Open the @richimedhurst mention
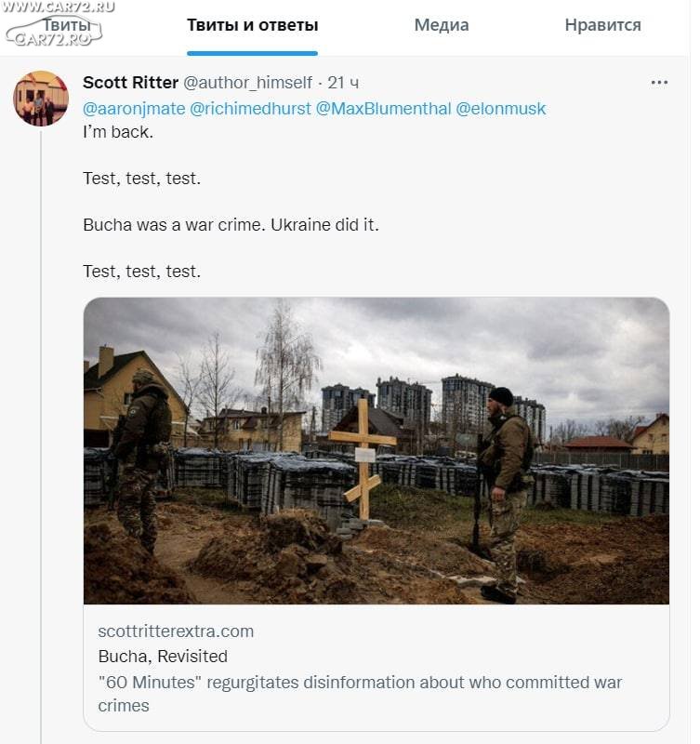The height and width of the screenshot is (744, 700). click(250, 109)
